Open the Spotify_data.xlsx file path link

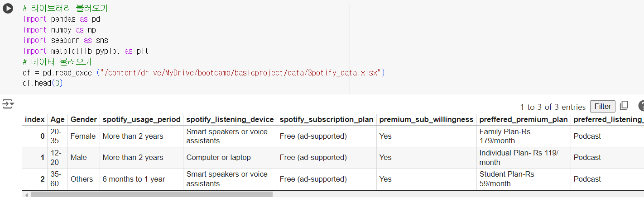(x=240, y=73)
